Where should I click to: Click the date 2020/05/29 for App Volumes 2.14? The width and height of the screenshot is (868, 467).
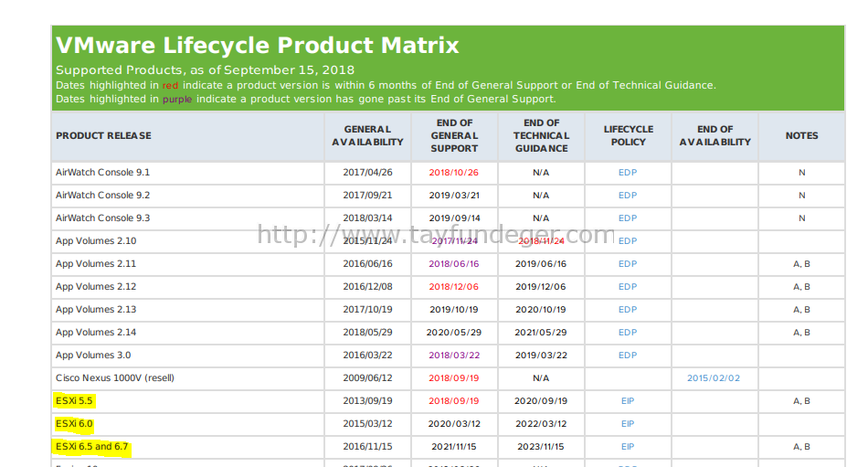[454, 333]
